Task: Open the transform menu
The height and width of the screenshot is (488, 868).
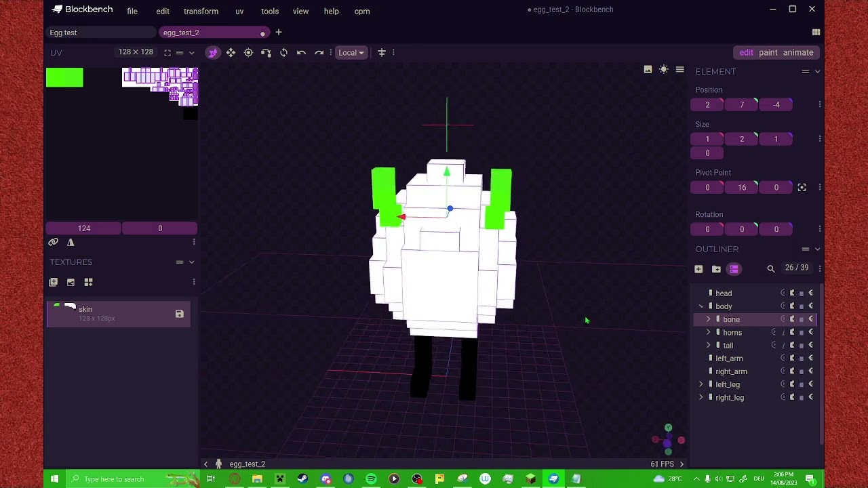Action: pos(201,11)
